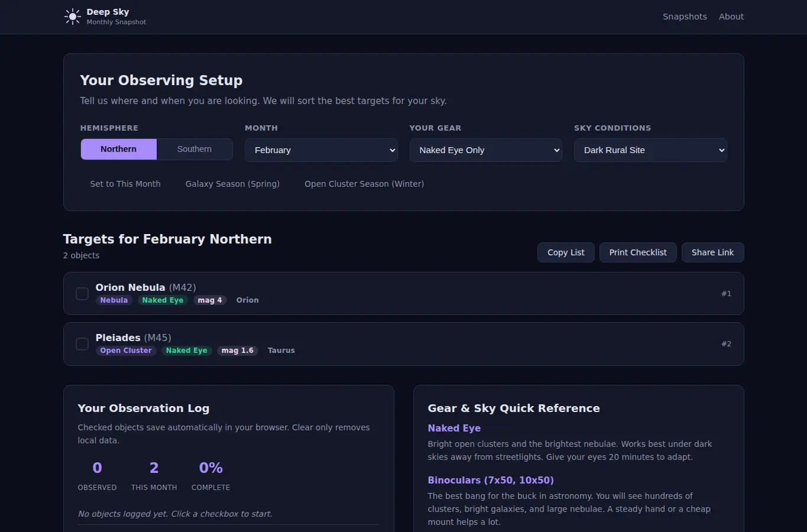
Task: Click the 2 This Month stat
Action: point(154,476)
